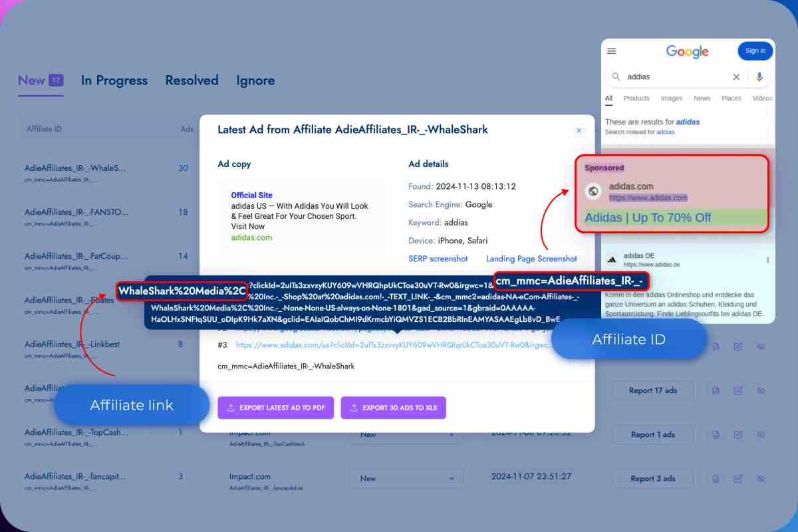Open the status dropdown in fancapit row
The width and height of the screenshot is (798, 532).
pos(406,478)
